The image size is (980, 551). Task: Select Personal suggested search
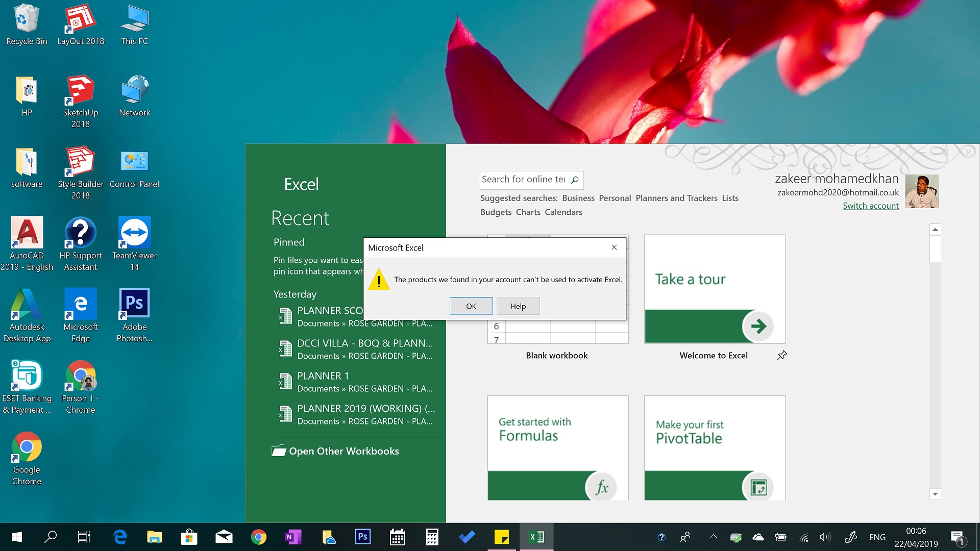pyautogui.click(x=615, y=198)
